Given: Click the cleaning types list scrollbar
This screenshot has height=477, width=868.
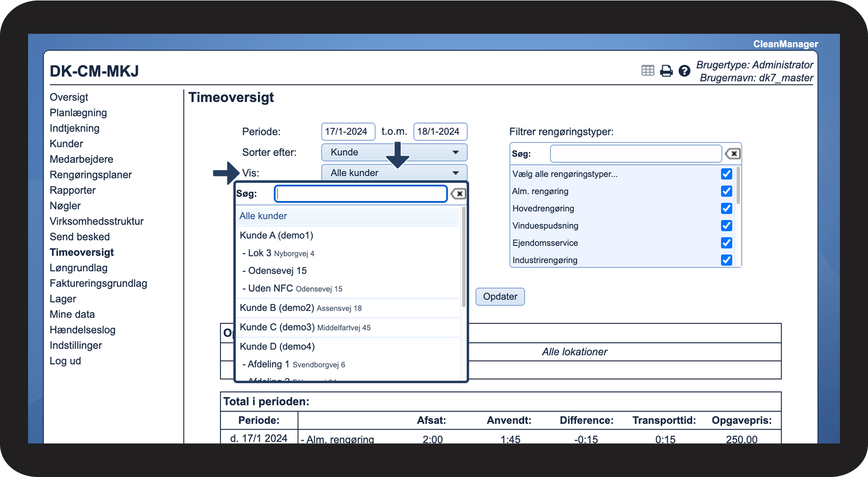Looking at the screenshot, I should click(738, 186).
